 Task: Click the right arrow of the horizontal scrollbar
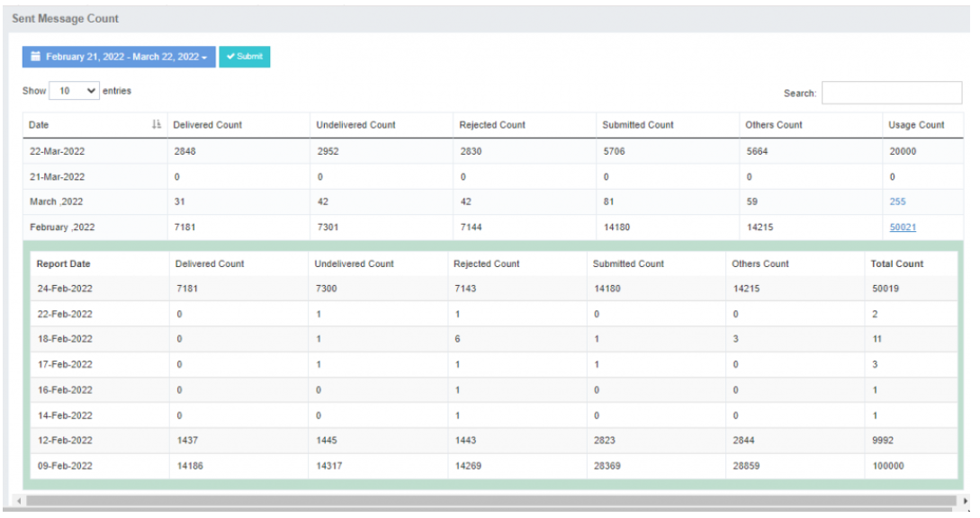click(967, 500)
